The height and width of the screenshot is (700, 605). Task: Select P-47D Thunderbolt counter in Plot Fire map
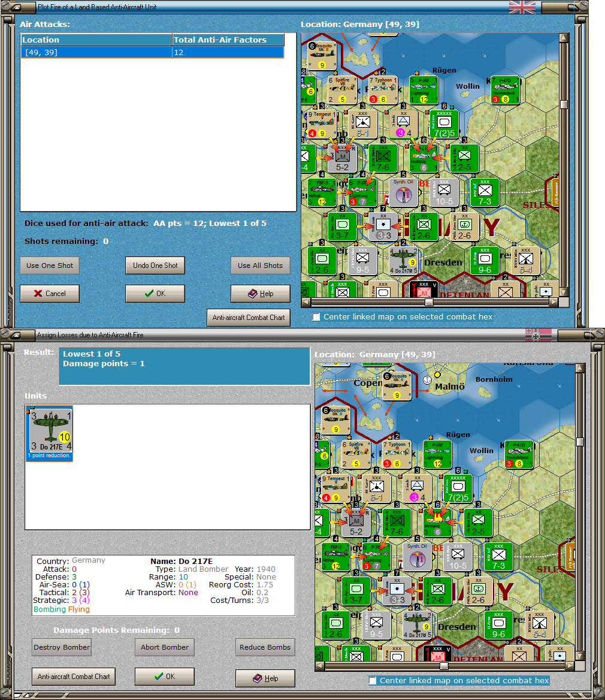[x=505, y=90]
